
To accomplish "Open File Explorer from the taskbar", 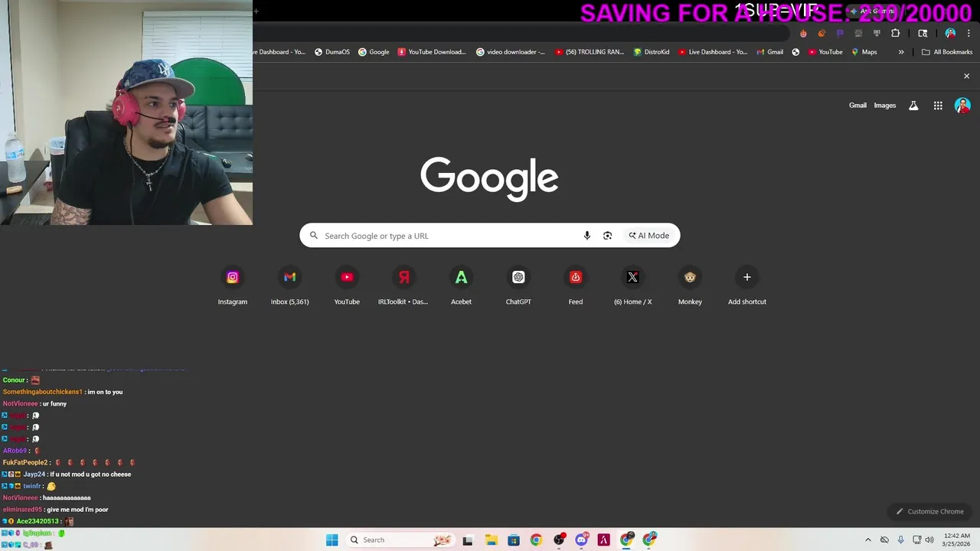I will (x=492, y=540).
